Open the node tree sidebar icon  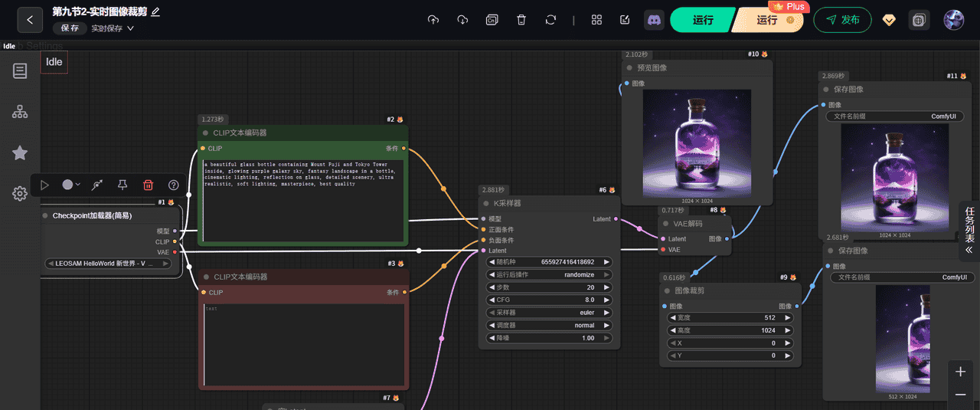pos(20,112)
